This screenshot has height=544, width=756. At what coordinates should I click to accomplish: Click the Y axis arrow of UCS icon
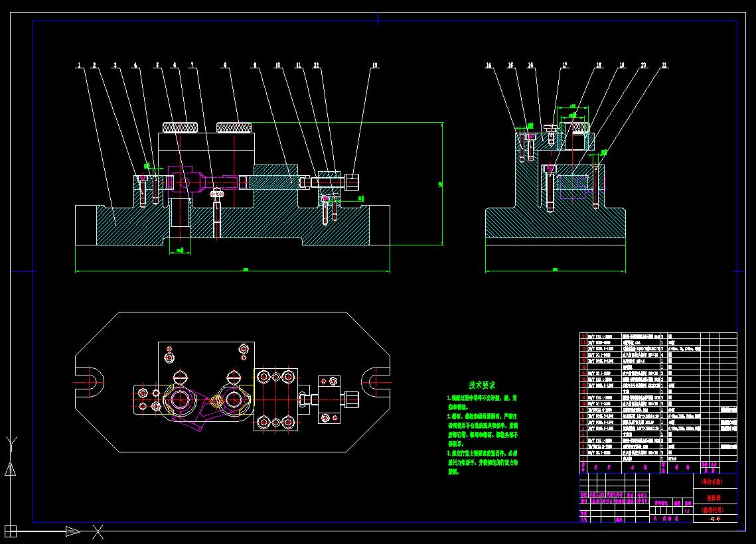coord(11,468)
